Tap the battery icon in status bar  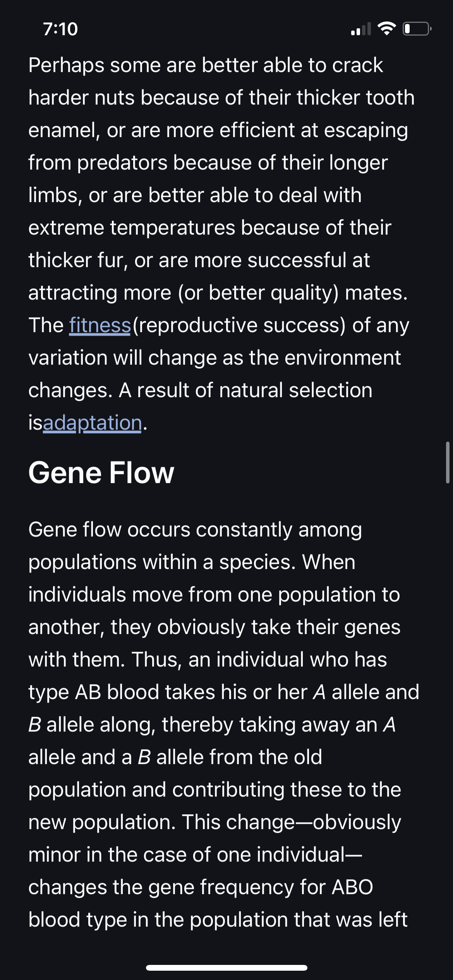click(x=417, y=29)
